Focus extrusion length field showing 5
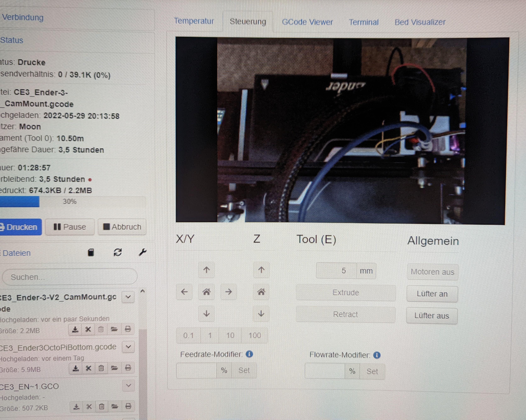Image resolution: width=526 pixels, height=420 pixels. [x=336, y=271]
